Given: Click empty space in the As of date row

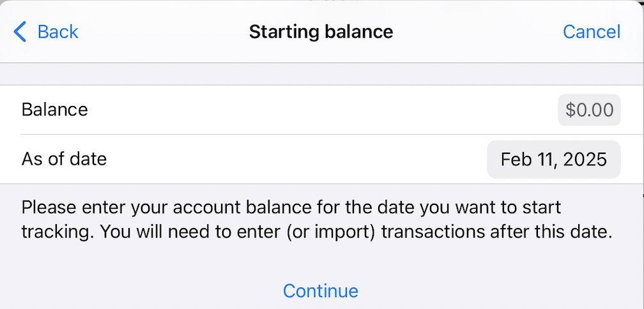Looking at the screenshot, I should coord(294,159).
